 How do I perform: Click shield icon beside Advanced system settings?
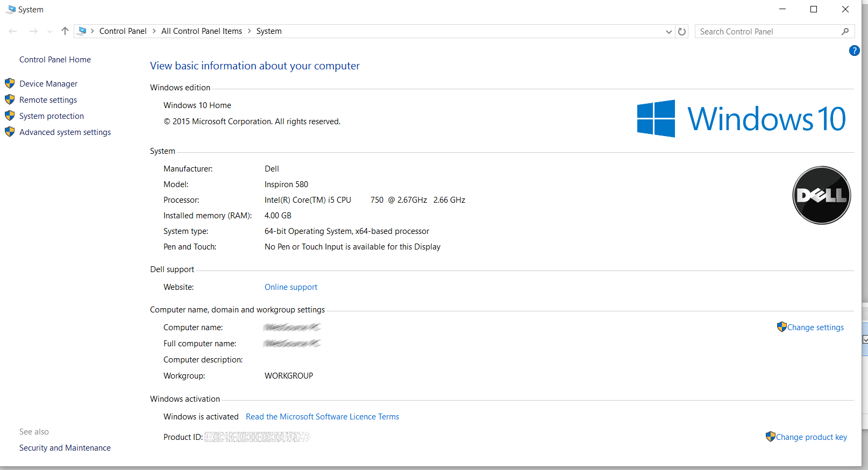pos(10,132)
